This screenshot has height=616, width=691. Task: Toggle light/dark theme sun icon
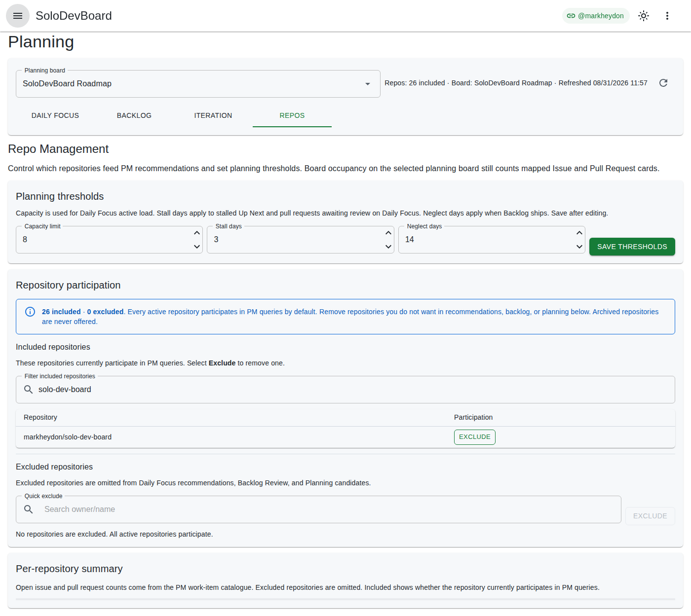pyautogui.click(x=644, y=16)
